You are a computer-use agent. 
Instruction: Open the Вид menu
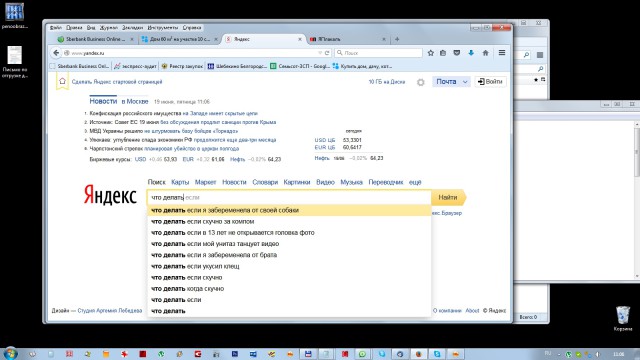pyautogui.click(x=91, y=28)
